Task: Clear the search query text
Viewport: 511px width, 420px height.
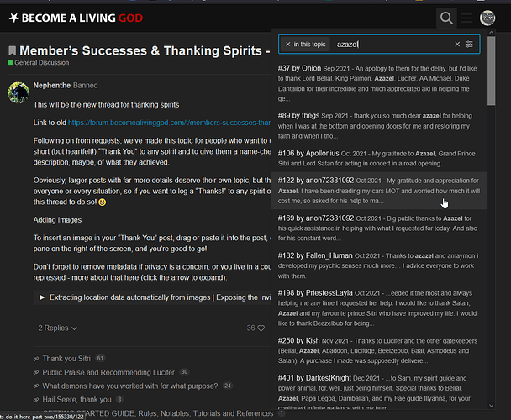Action: point(457,44)
